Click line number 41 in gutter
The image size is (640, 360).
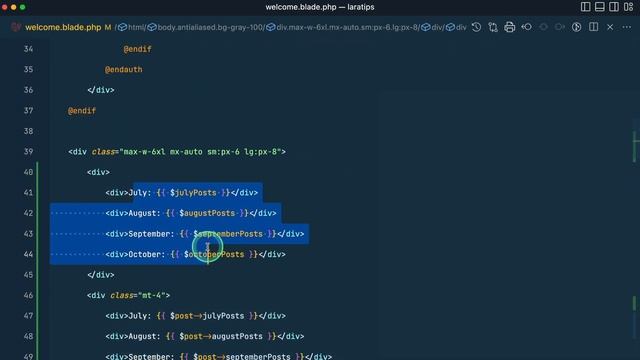28,193
